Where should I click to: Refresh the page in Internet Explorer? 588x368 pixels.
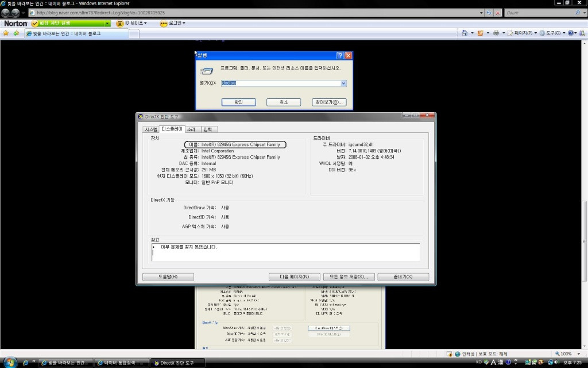tap(489, 13)
